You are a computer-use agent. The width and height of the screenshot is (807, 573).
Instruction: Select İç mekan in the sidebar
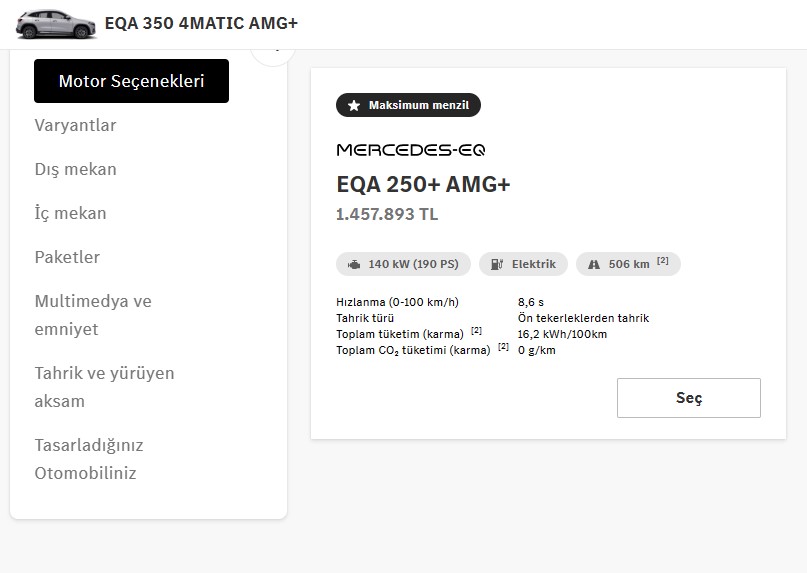tap(71, 213)
